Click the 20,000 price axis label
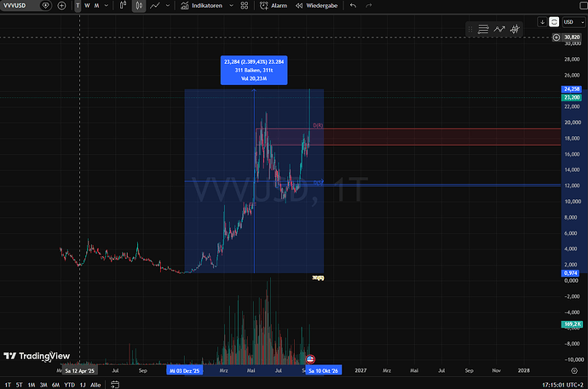The image size is (588, 389). tap(572, 123)
